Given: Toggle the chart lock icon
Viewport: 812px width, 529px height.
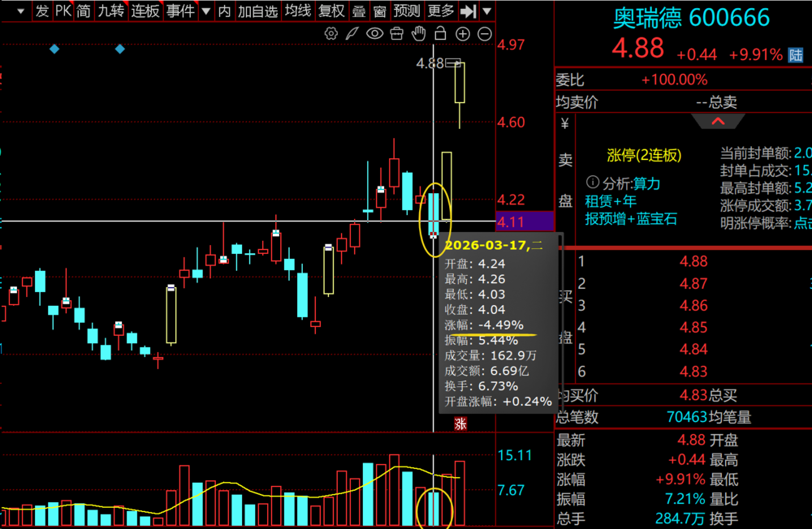Looking at the screenshot, I should point(440,33).
